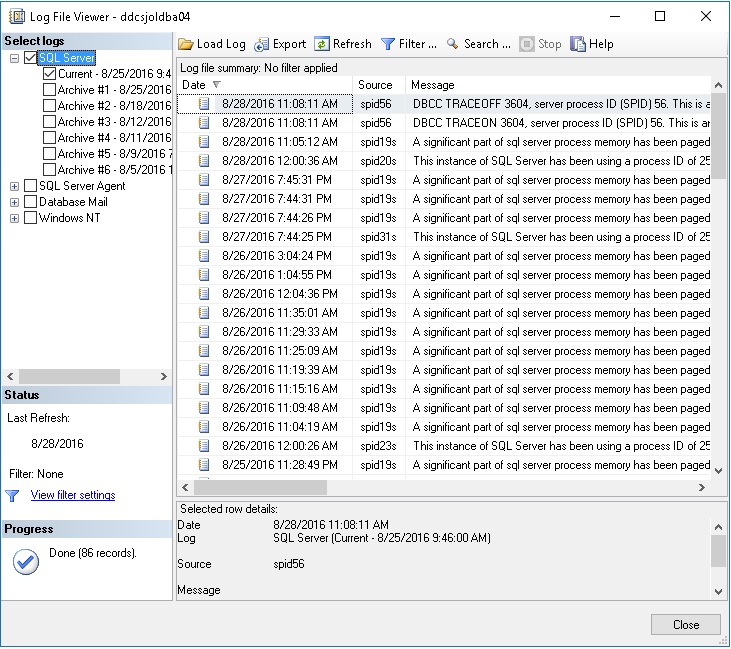Click log icon of 8/25/2016 11:28:49 PM row
Viewport: 731px width, 649px height.
(x=204, y=465)
